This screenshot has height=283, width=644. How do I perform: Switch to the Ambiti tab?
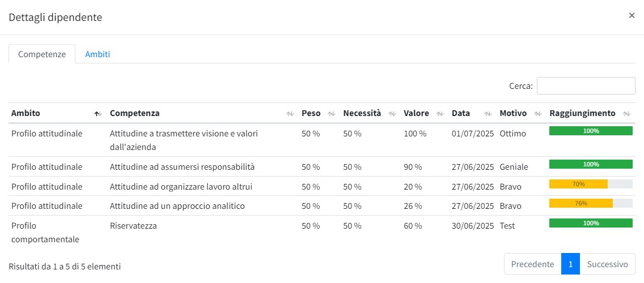click(98, 54)
